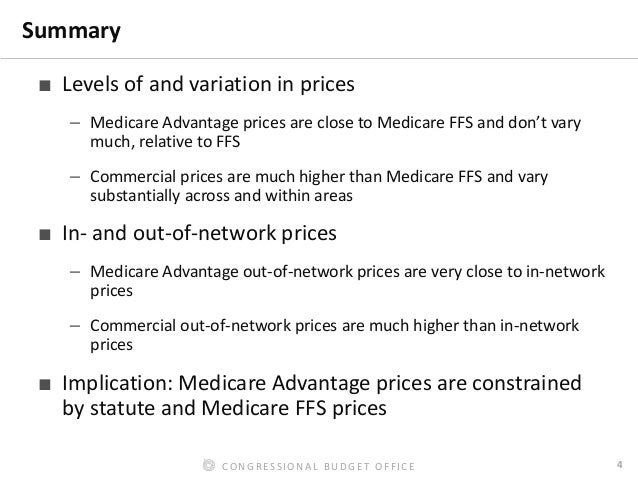This screenshot has width=638, height=479.
Task: Click dash before 'Medicare Advantage out-of-network prices'
Action: (75, 272)
